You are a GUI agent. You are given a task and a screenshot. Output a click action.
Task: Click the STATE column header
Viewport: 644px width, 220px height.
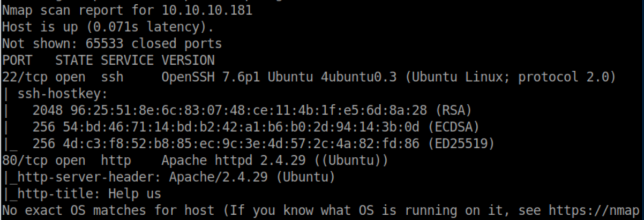(x=74, y=60)
